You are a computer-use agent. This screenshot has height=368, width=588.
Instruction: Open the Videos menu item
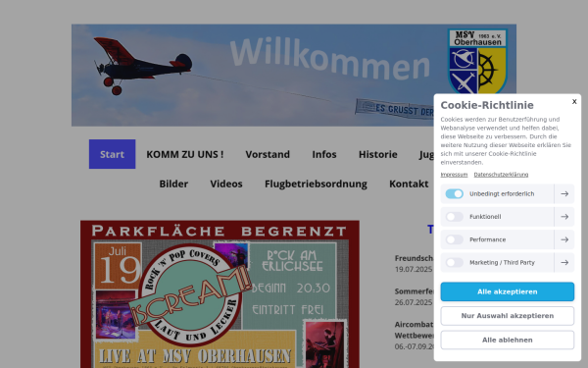pyautogui.click(x=226, y=184)
